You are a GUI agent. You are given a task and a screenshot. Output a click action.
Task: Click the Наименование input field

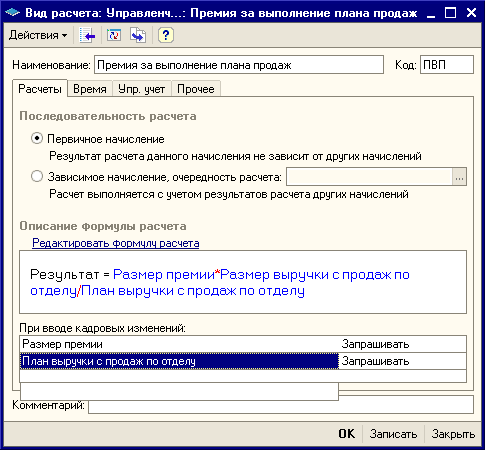tap(239, 65)
